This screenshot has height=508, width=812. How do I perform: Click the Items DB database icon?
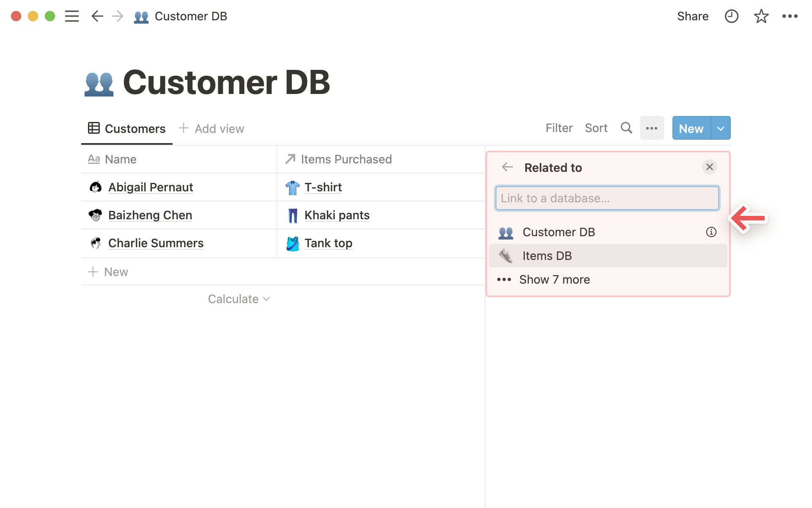point(505,256)
